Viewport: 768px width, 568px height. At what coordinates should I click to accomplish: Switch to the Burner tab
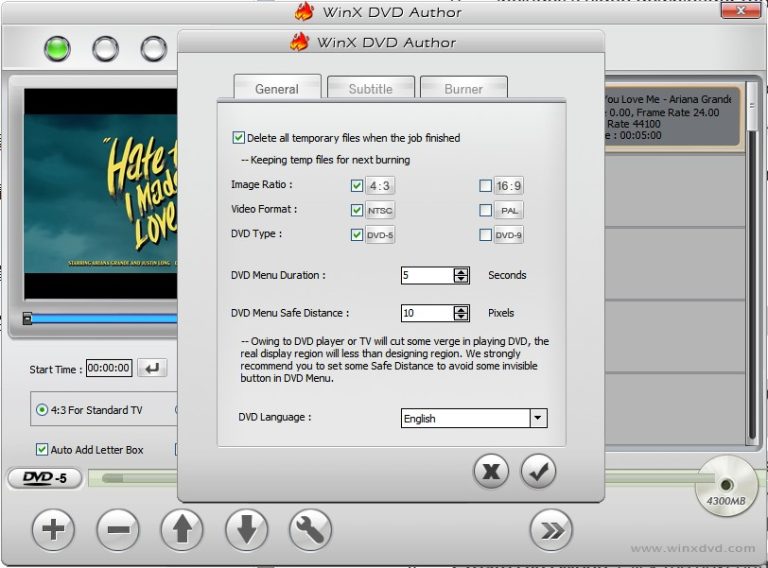tap(464, 88)
